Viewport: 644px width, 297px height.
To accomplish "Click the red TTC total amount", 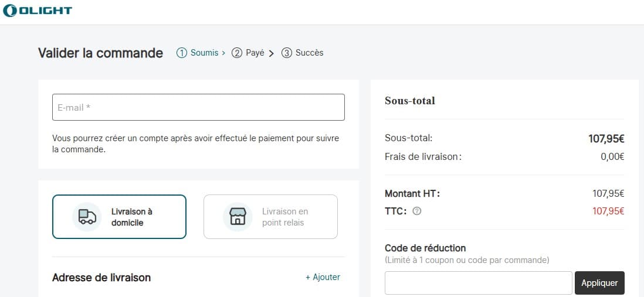I will point(608,211).
